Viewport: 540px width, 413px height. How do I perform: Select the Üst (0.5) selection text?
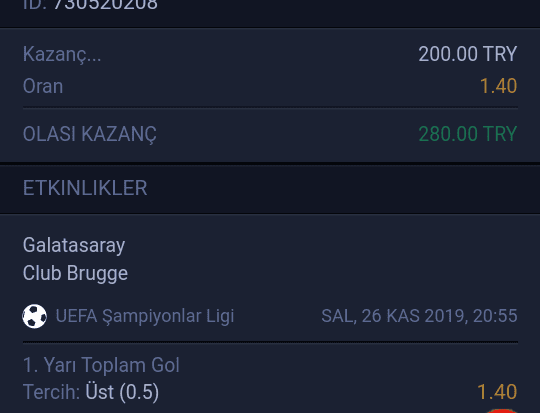click(122, 392)
